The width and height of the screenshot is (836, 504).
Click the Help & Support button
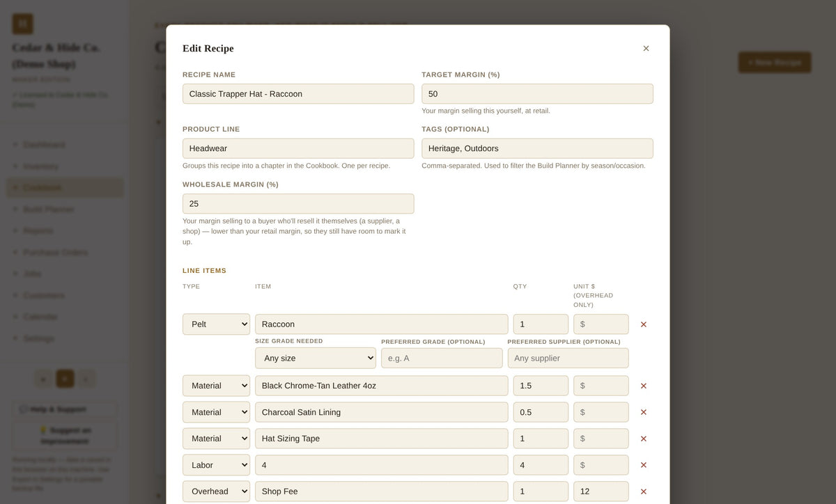(x=65, y=409)
